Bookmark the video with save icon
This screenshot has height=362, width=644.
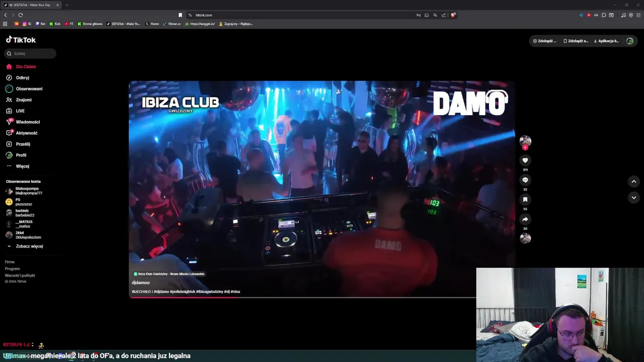tap(525, 200)
